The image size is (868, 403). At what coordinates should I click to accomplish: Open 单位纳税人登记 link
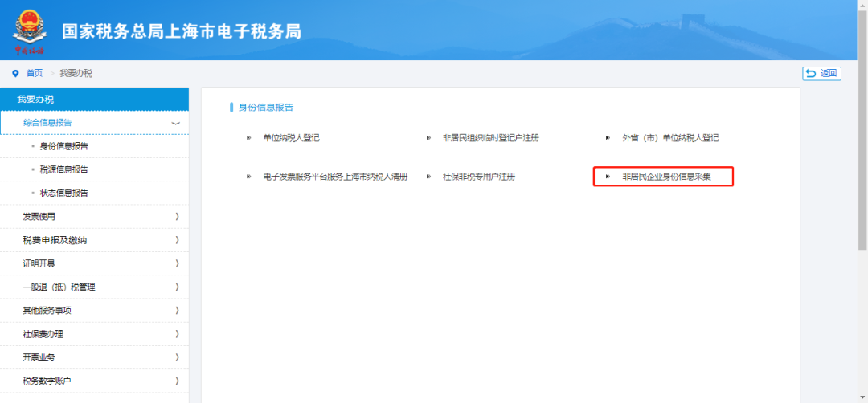pyautogui.click(x=291, y=138)
